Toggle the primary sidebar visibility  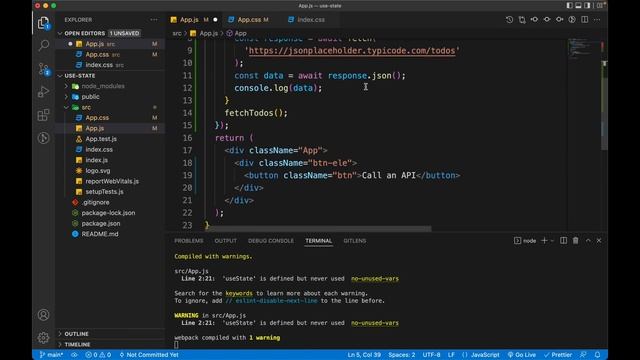point(569,6)
